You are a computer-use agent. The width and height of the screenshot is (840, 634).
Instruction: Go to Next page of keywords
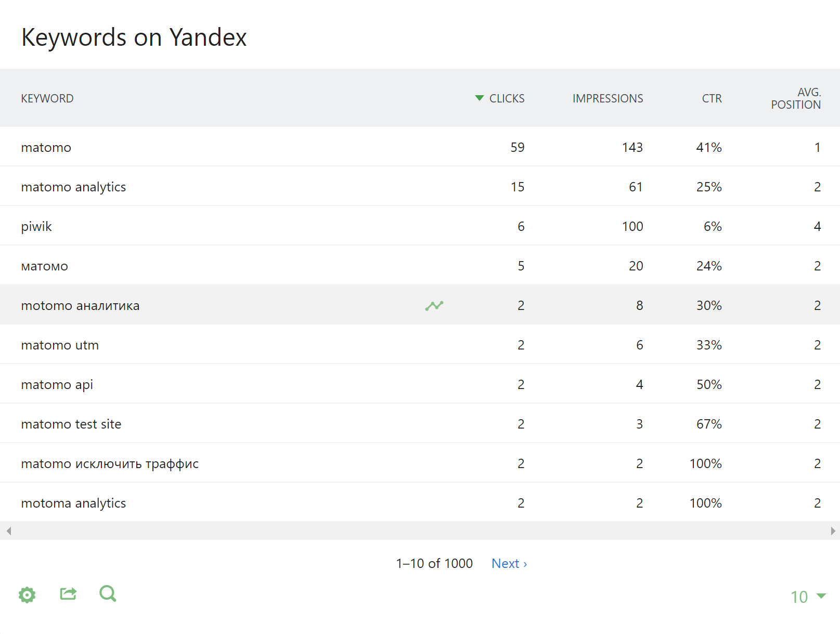tap(509, 563)
